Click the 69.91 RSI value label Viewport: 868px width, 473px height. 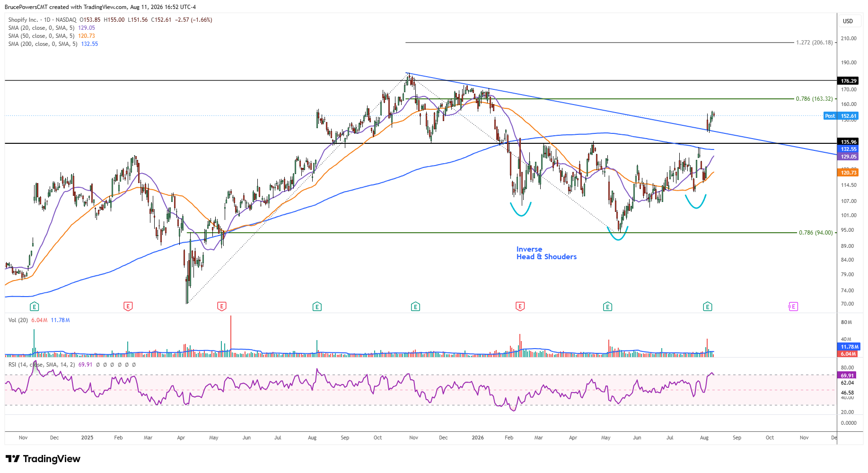point(847,376)
